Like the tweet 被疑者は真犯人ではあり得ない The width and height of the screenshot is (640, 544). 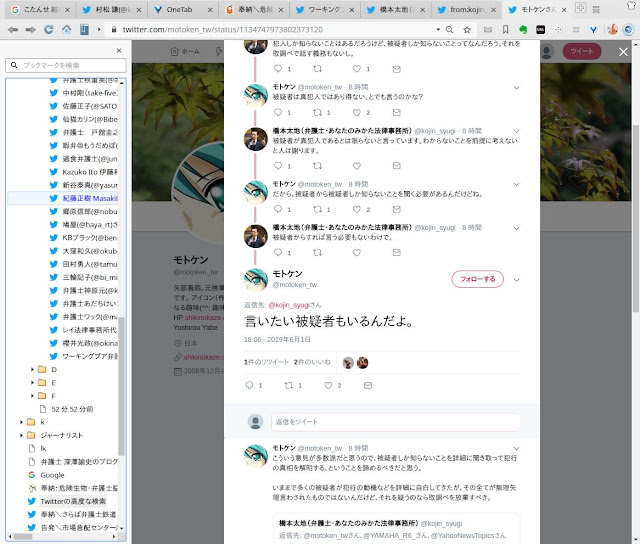[357, 112]
